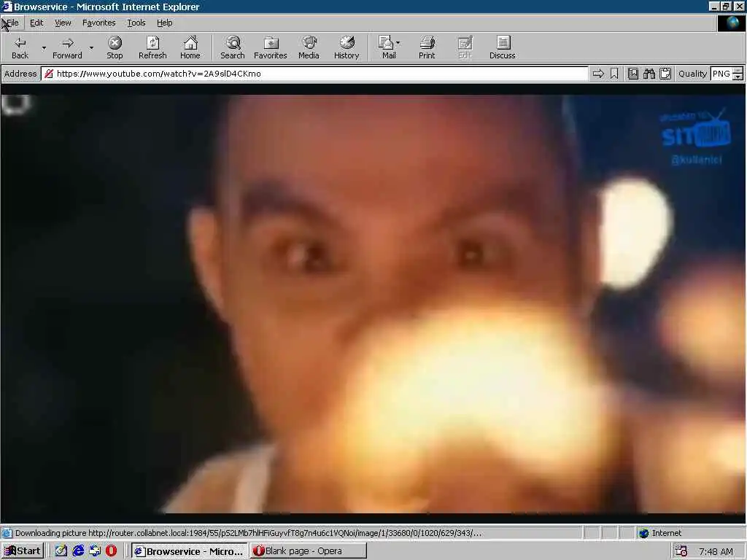Launch Internet Explorer from Quick Launch
The width and height of the screenshot is (747, 560).
(x=78, y=551)
